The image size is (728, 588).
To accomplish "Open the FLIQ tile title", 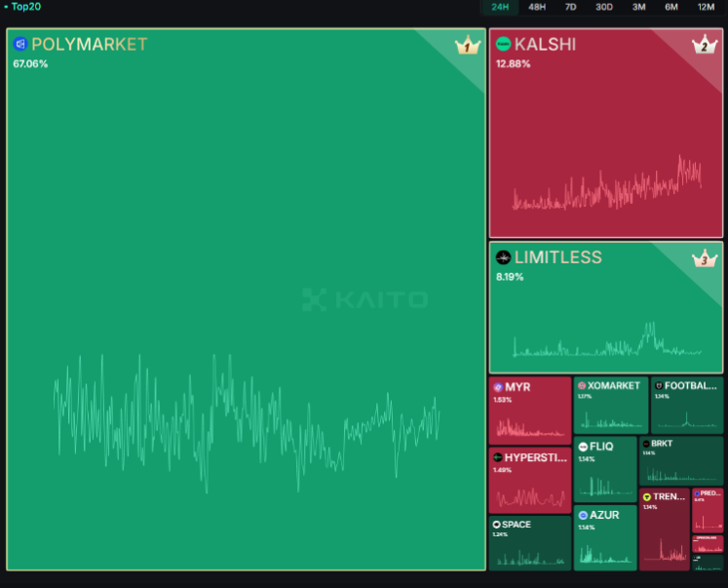I will tap(601, 447).
